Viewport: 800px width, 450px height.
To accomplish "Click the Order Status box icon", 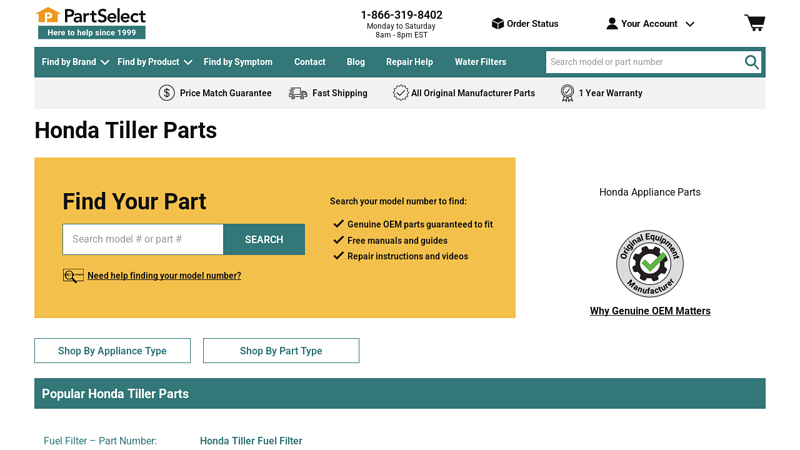I will point(497,23).
